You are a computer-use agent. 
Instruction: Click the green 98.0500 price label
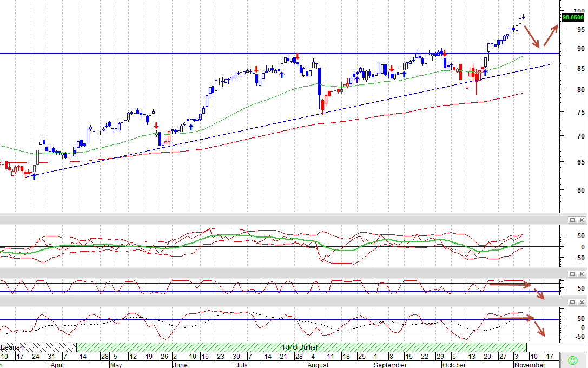point(573,17)
